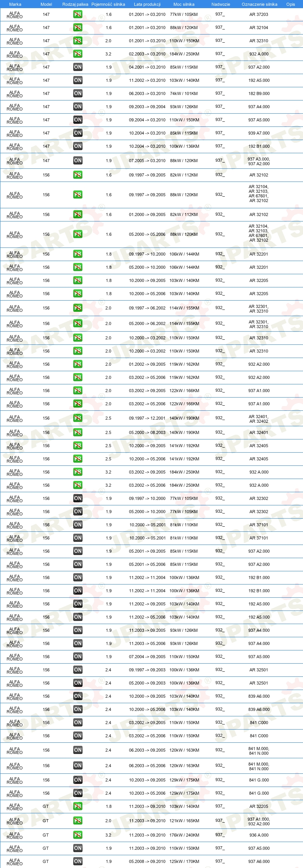The height and width of the screenshot is (868, 303).
Task: Select the ON icon in the 841 C000 03.2002 -> 09.2005 row
Action: (77, 723)
